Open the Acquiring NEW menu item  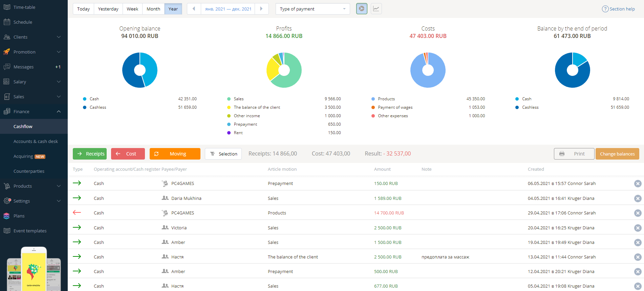click(34, 156)
